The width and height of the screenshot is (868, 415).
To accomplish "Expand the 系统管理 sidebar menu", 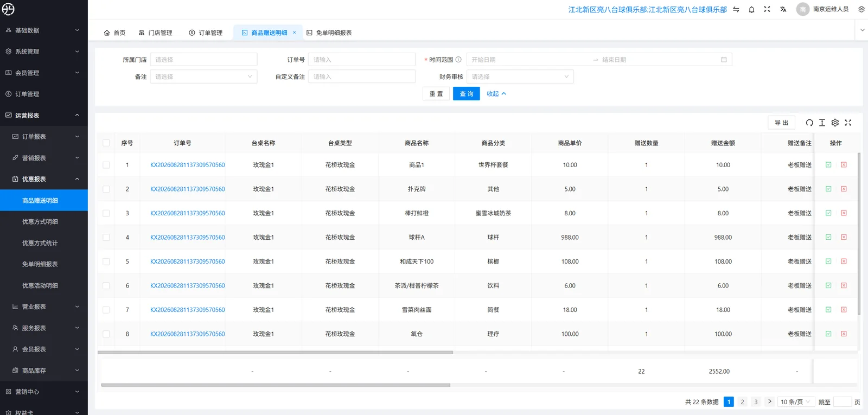I will 43,52.
